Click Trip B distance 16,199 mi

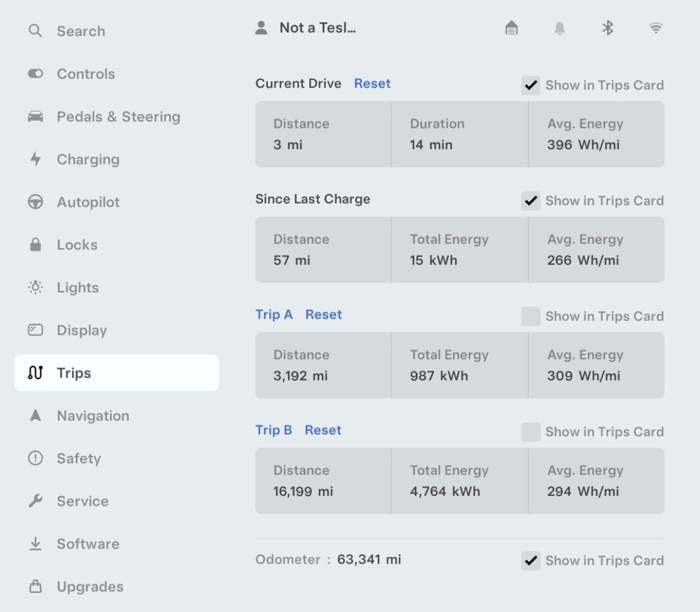coord(303,491)
